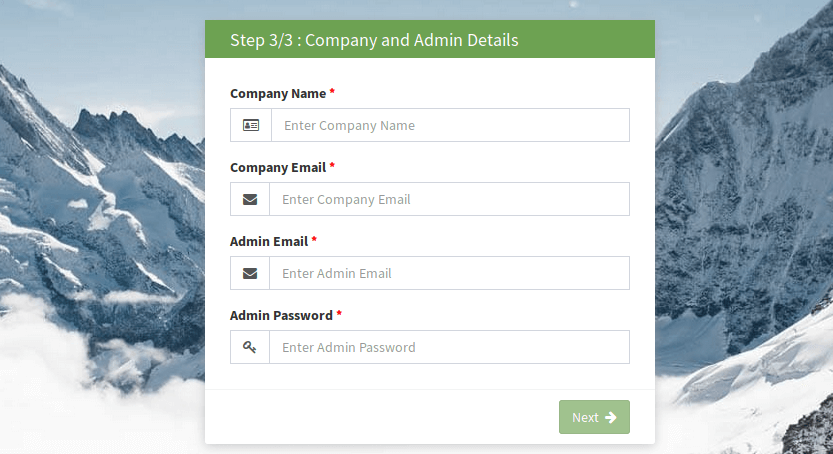Click the Admin Password label

(x=281, y=315)
